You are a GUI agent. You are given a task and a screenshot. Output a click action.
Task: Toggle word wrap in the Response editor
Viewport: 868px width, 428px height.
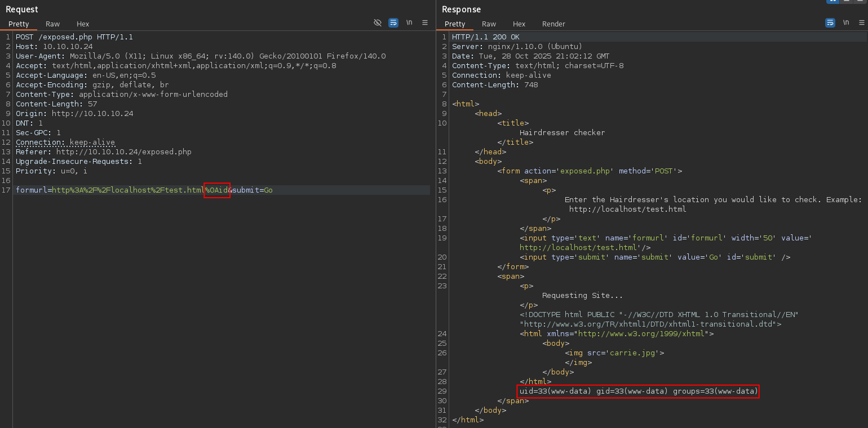pyautogui.click(x=830, y=23)
